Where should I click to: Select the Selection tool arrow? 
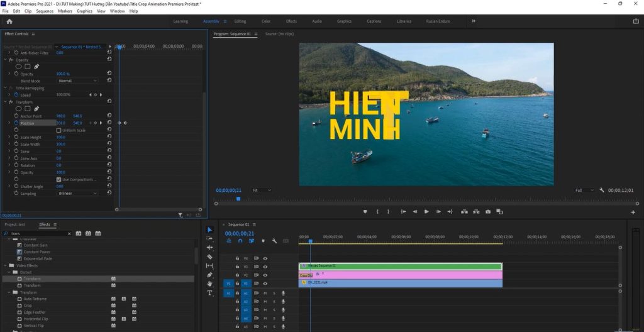[210, 230]
